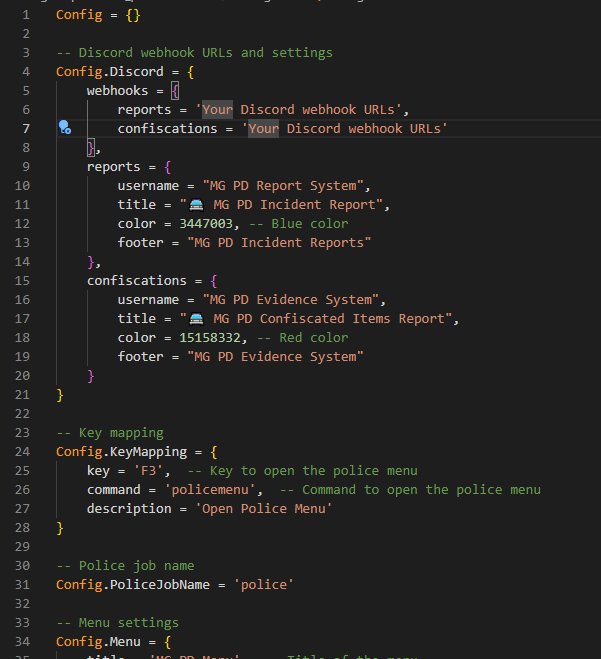Click the "MG PD Evidence System" footer string
The width and height of the screenshot is (601, 659).
pos(278,357)
